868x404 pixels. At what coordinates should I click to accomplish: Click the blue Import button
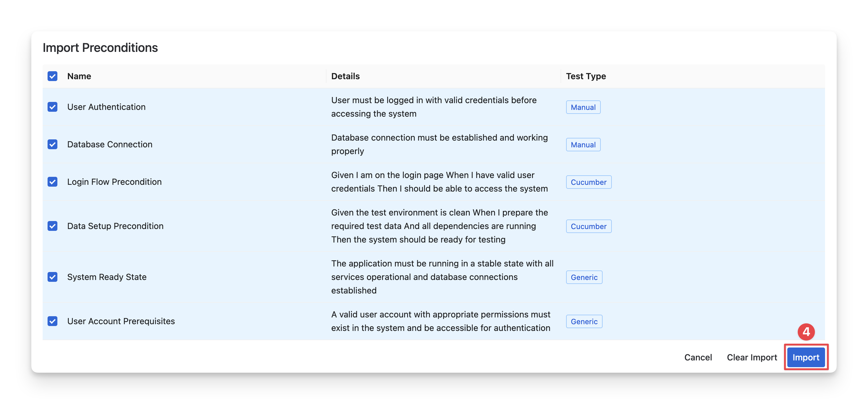click(806, 357)
